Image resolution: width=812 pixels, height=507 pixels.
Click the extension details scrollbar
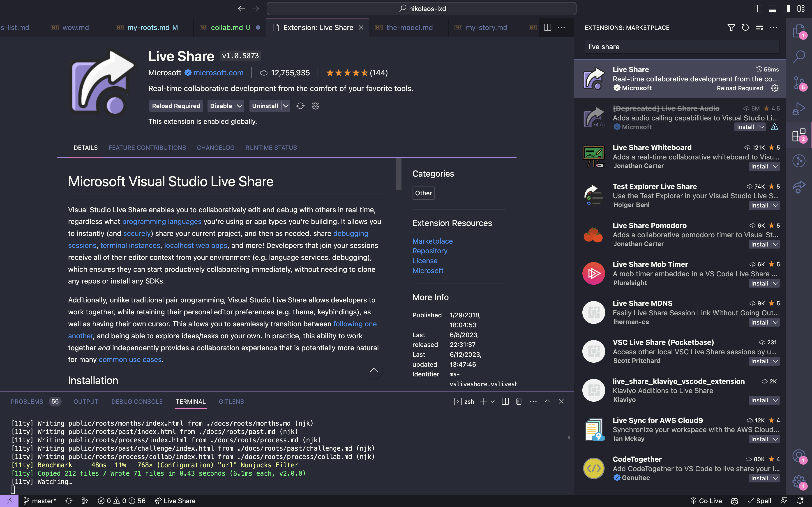(399, 174)
